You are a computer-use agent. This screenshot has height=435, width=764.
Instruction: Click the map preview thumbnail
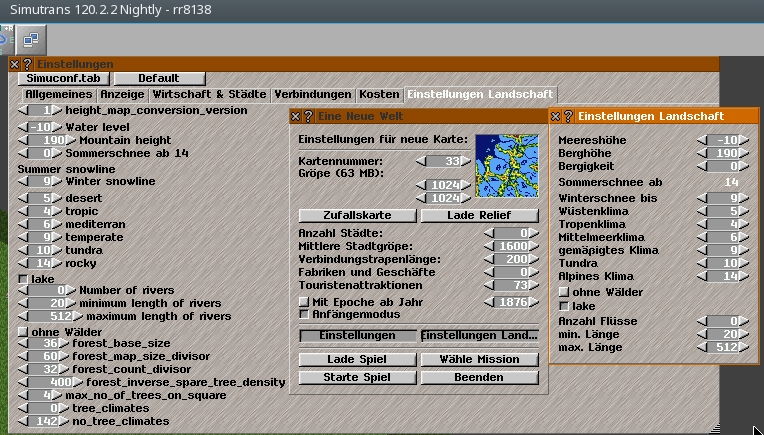pos(507,166)
